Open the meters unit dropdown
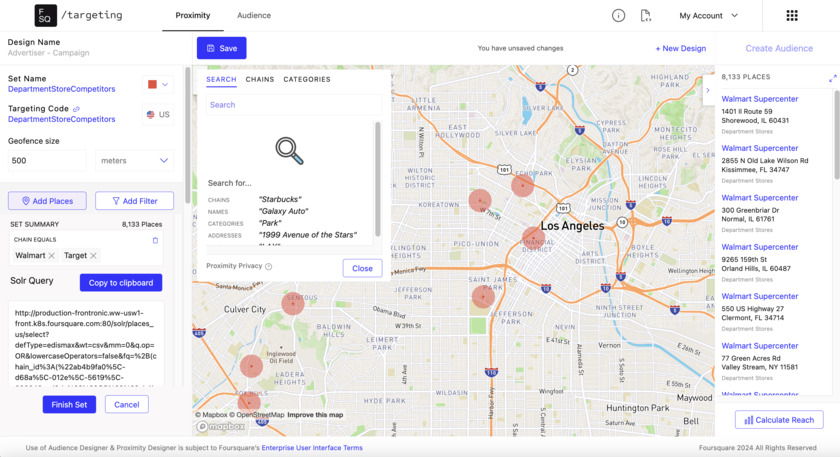 [134, 161]
